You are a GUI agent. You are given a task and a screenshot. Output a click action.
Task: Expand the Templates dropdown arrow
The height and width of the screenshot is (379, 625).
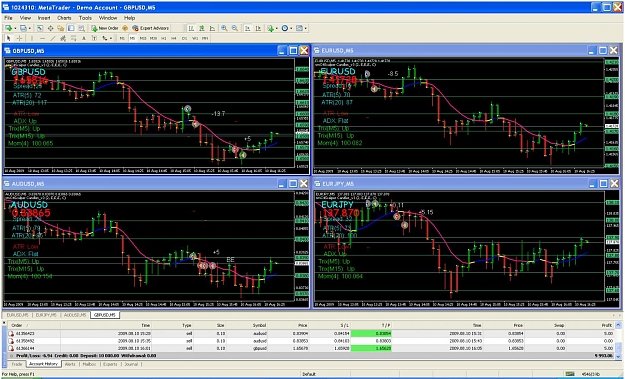tap(305, 28)
